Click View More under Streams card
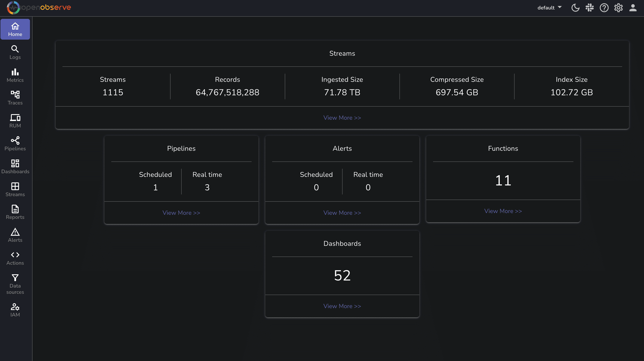 click(x=342, y=118)
